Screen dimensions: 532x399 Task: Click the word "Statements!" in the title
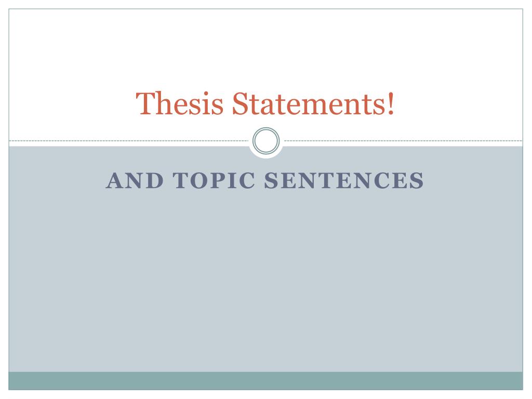pyautogui.click(x=313, y=103)
